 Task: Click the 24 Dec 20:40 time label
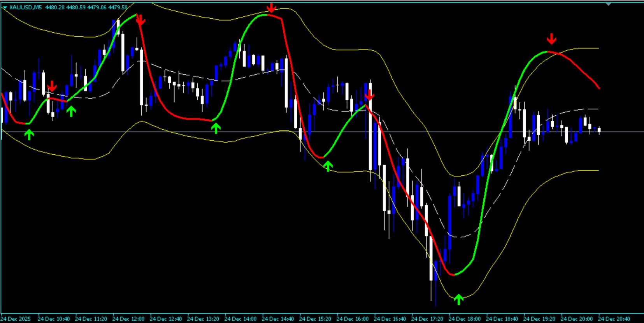click(x=614, y=319)
